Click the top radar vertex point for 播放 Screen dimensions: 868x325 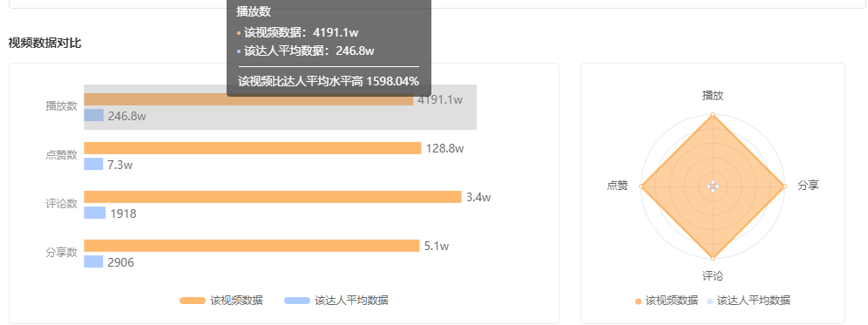point(713,115)
